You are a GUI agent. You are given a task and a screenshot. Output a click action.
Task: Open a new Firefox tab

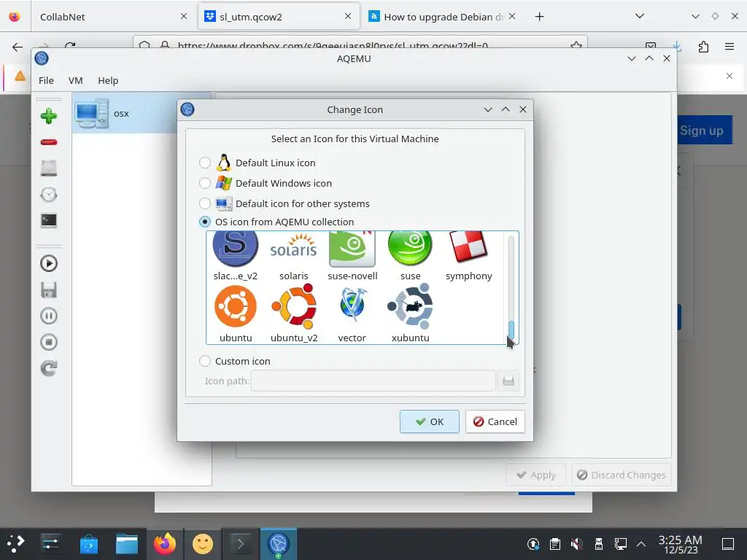tap(539, 17)
